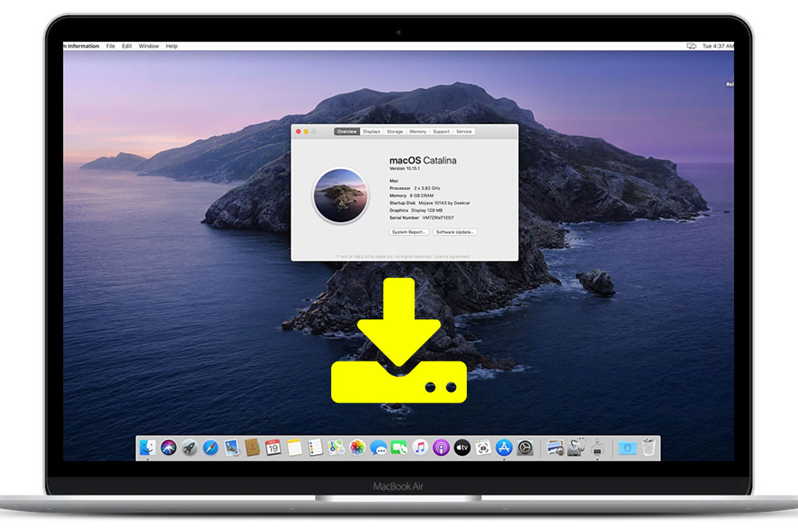Open Contacts book icon in Dock
This screenshot has width=798, height=532.
coord(252,448)
